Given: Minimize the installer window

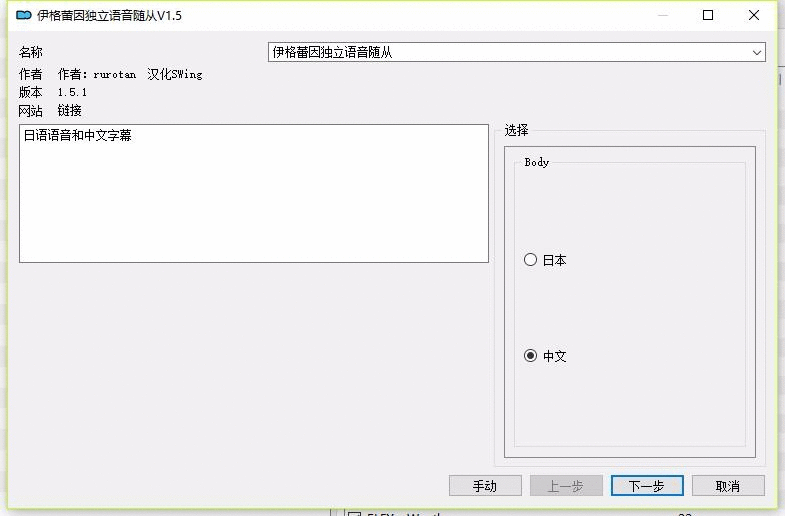Looking at the screenshot, I should 663,16.
